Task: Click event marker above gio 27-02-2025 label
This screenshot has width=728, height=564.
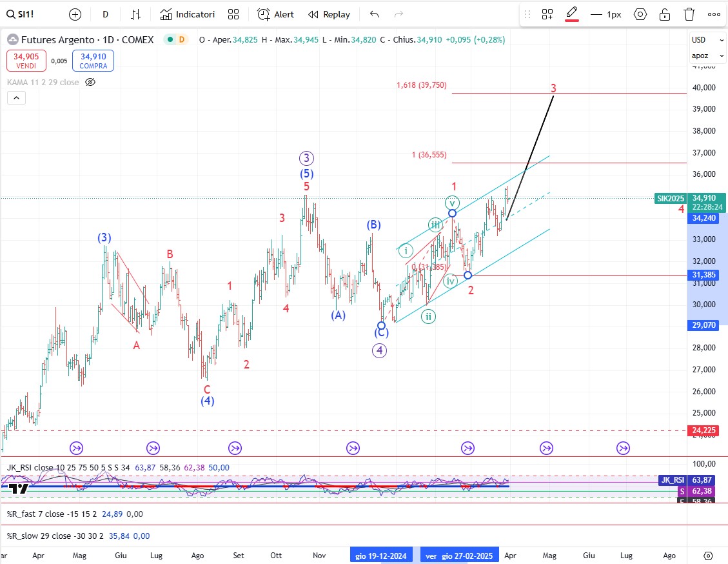Action: point(467,448)
